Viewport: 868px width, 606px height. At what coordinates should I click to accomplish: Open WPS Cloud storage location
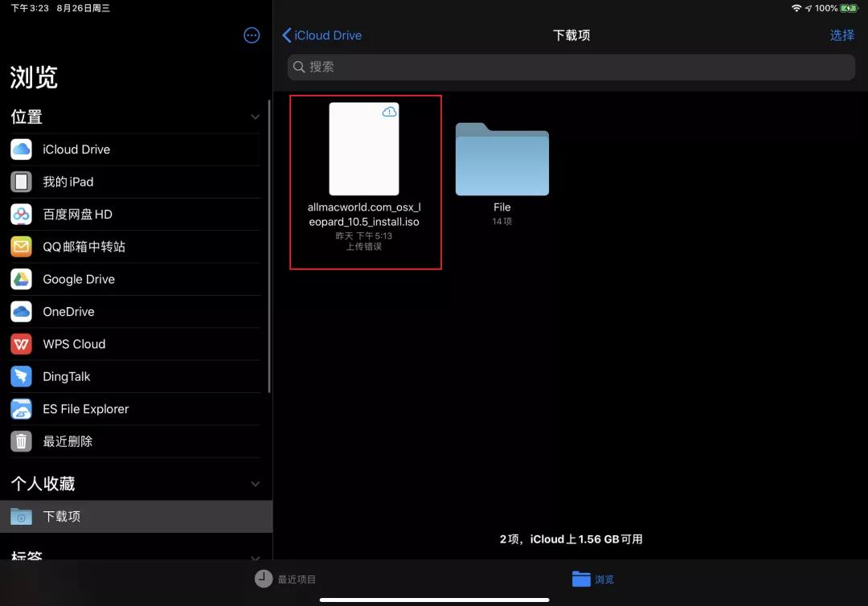[74, 344]
